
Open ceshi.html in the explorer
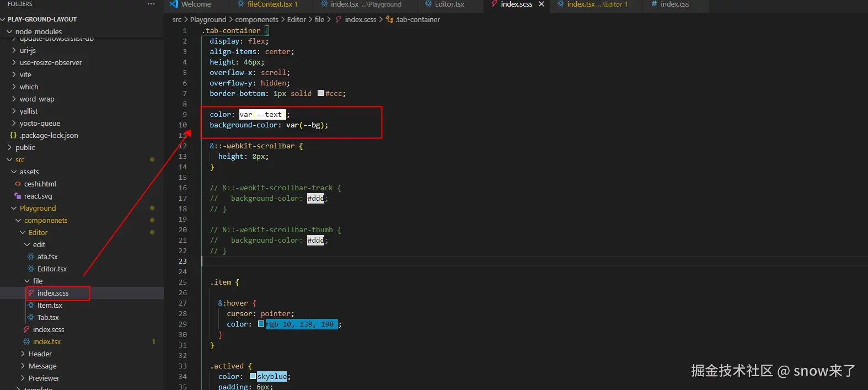point(40,184)
